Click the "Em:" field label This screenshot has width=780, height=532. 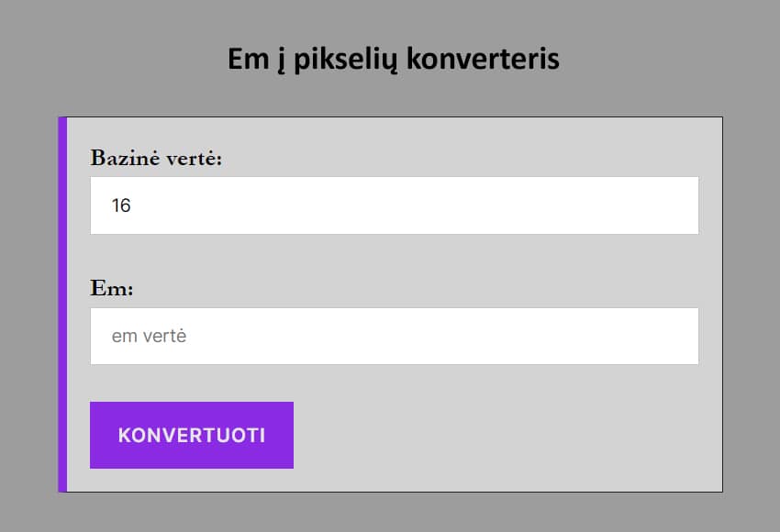(112, 289)
